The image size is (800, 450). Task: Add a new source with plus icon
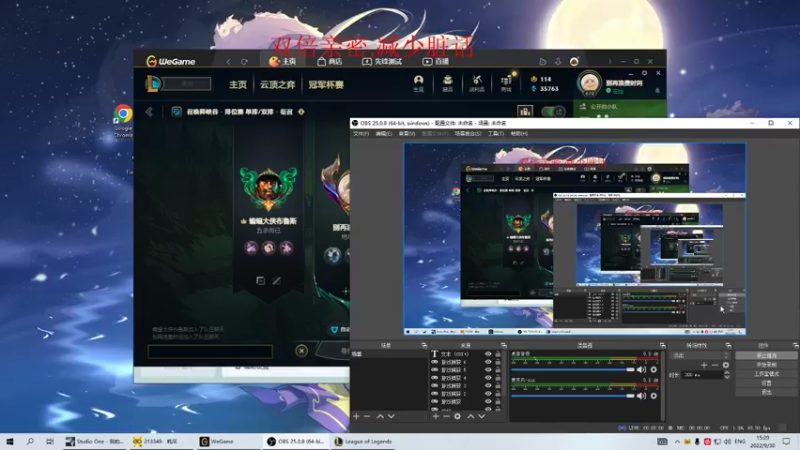[436, 416]
